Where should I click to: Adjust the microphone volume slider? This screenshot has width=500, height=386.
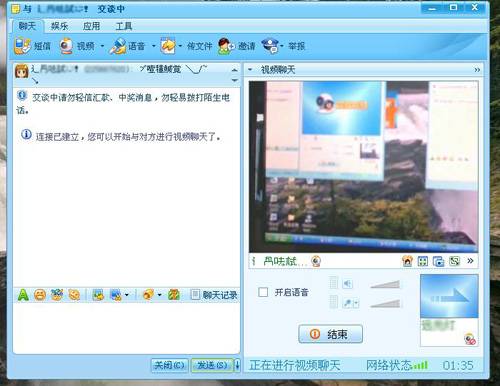[385, 303]
